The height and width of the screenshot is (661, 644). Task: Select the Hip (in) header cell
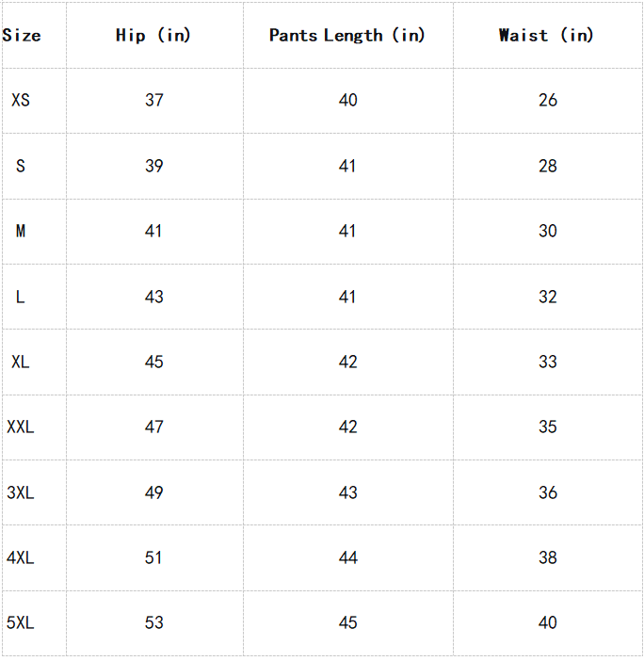tap(153, 36)
